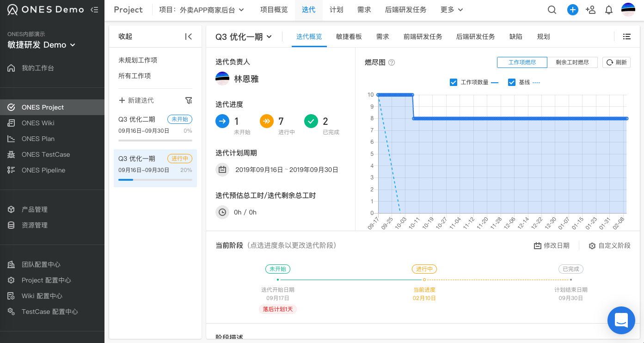This screenshot has height=343, width=644.
Task: Open 未规划工作项 list
Action: click(138, 60)
